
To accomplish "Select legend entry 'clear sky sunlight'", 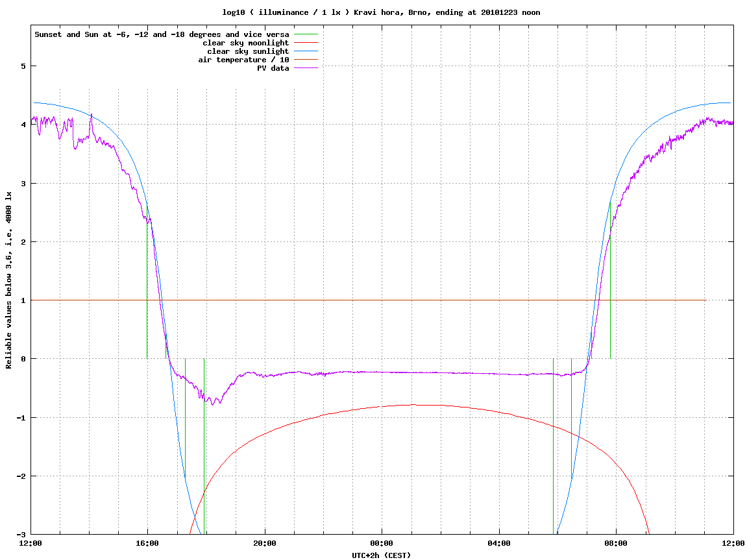I will tap(248, 51).
